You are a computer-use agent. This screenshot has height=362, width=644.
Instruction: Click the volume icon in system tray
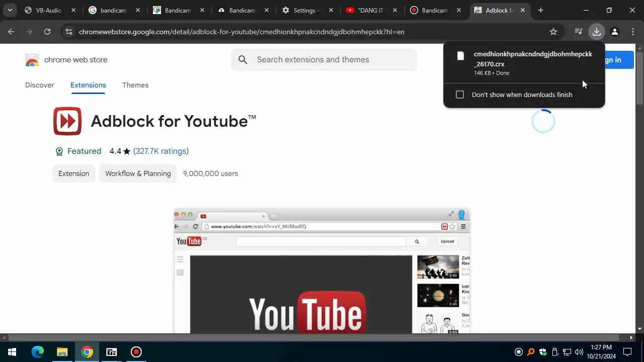579,352
